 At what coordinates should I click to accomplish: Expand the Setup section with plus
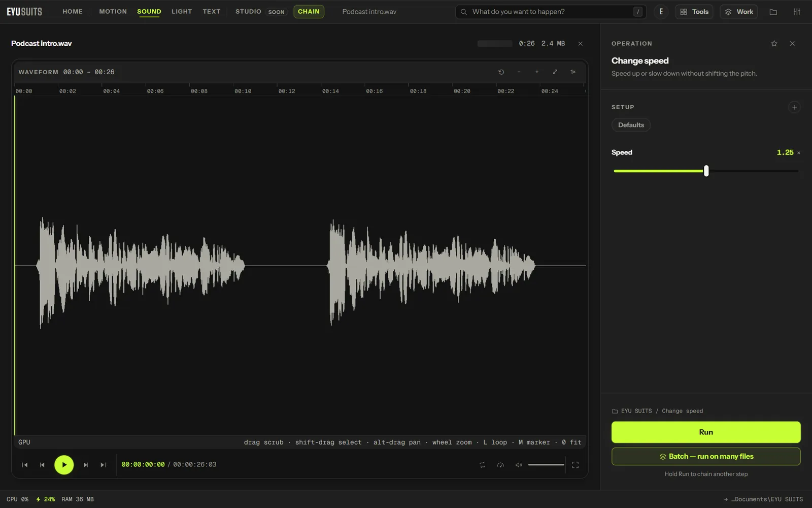coord(794,107)
